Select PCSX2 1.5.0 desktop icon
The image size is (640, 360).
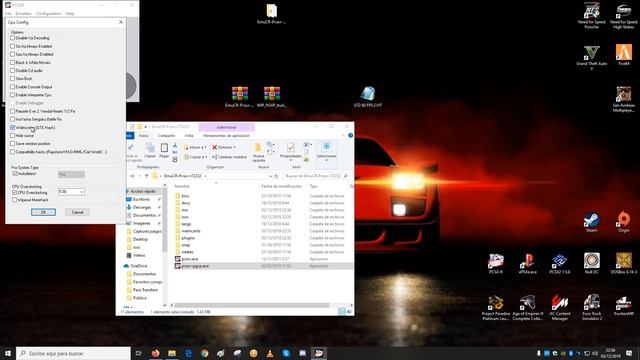(560, 264)
